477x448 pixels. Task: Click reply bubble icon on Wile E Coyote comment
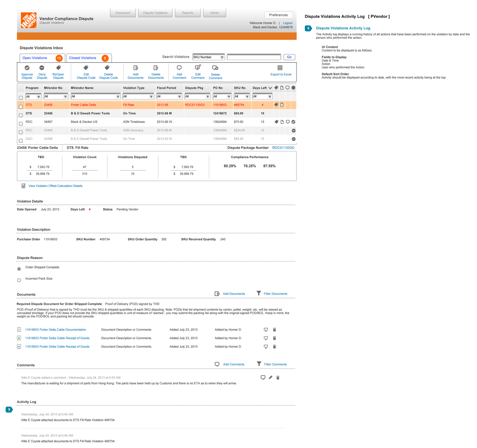[x=263, y=378]
